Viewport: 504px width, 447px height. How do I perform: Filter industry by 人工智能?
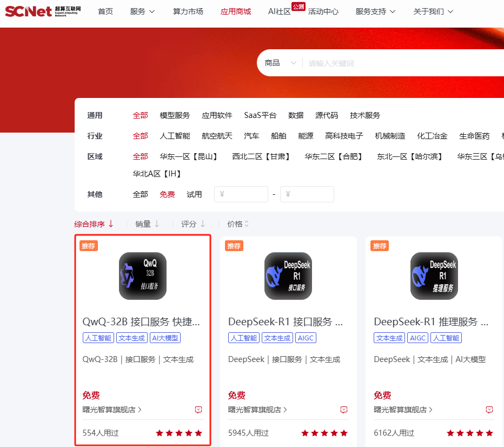tap(175, 136)
